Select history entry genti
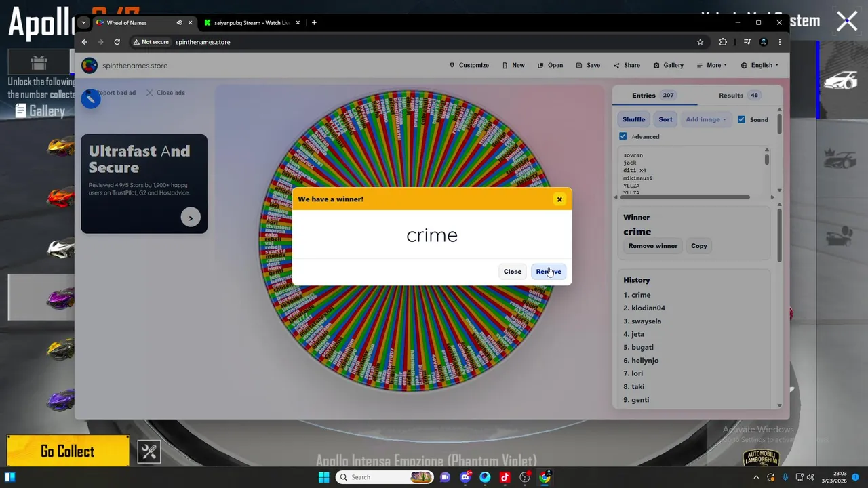Screen dimensions: 868x488 [x=636, y=400]
